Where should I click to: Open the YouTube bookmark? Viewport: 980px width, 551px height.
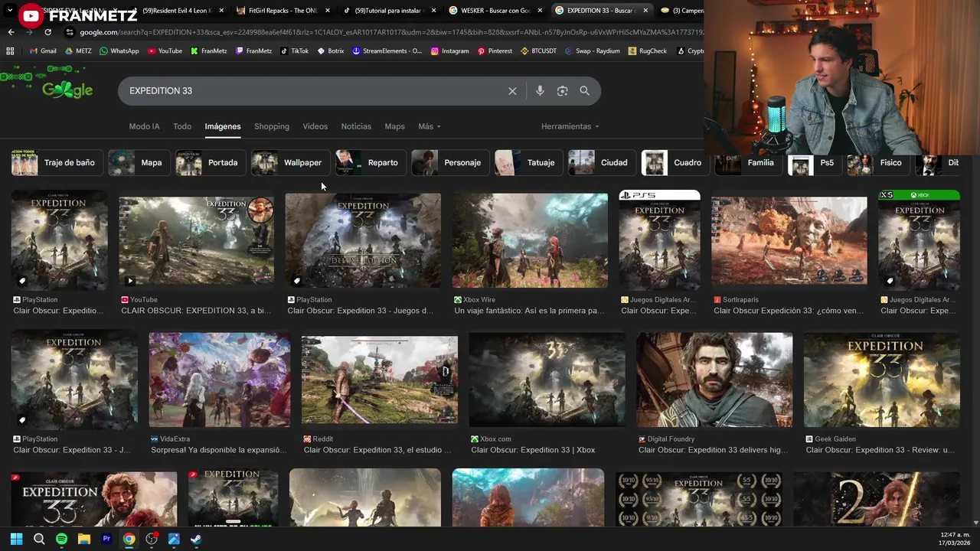pyautogui.click(x=165, y=51)
